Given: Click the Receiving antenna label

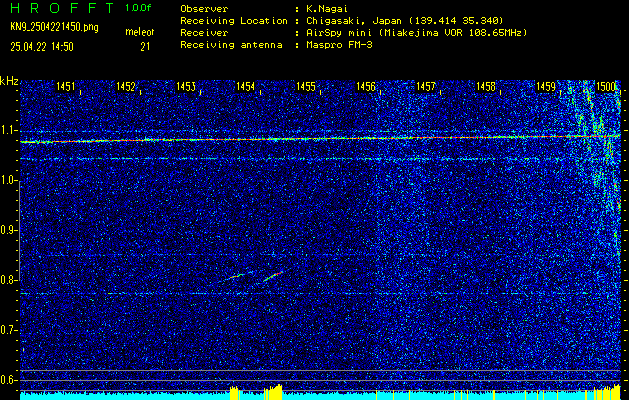Looking at the screenshot, I should click(231, 45).
